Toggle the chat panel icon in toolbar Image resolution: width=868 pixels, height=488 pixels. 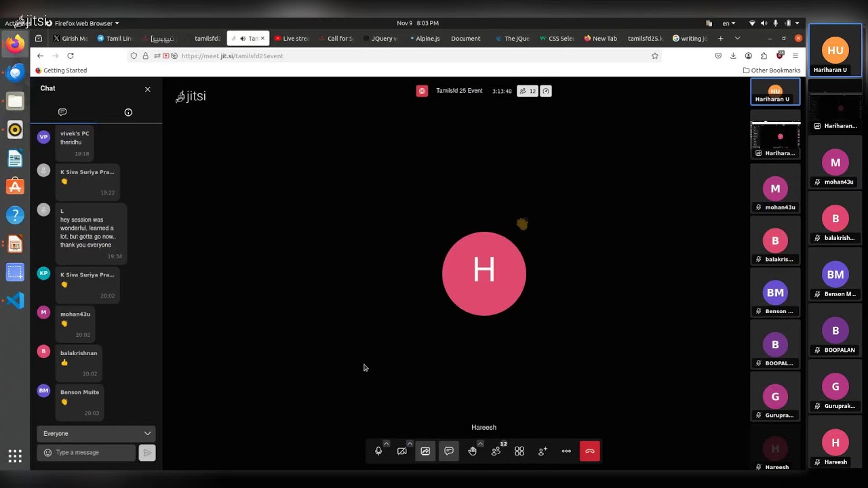(449, 451)
